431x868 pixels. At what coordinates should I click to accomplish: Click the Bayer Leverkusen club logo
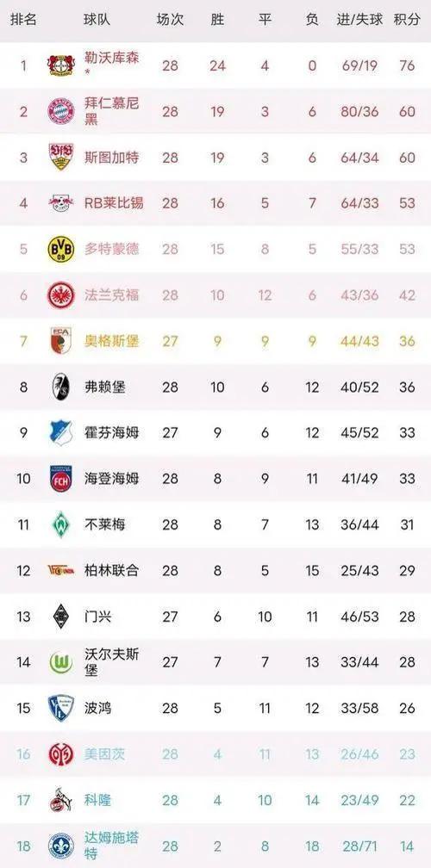coord(61,65)
